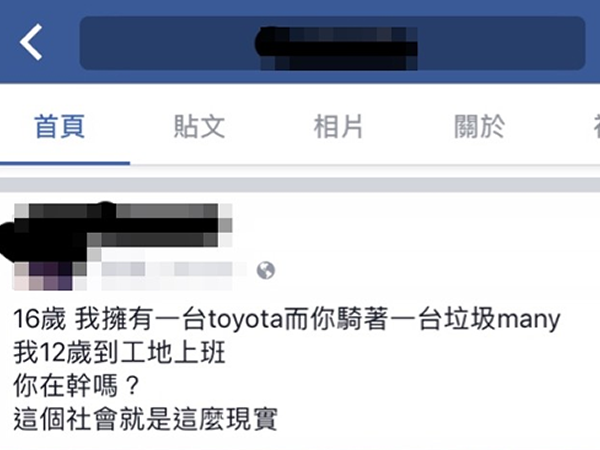Open the 相片 tab
The image size is (600, 450).
[x=338, y=127]
